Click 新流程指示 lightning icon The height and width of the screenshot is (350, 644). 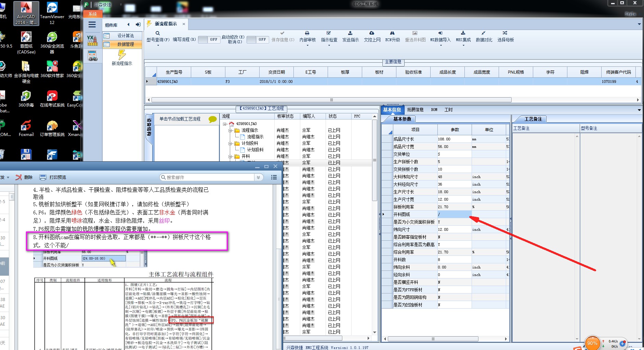pos(122,55)
